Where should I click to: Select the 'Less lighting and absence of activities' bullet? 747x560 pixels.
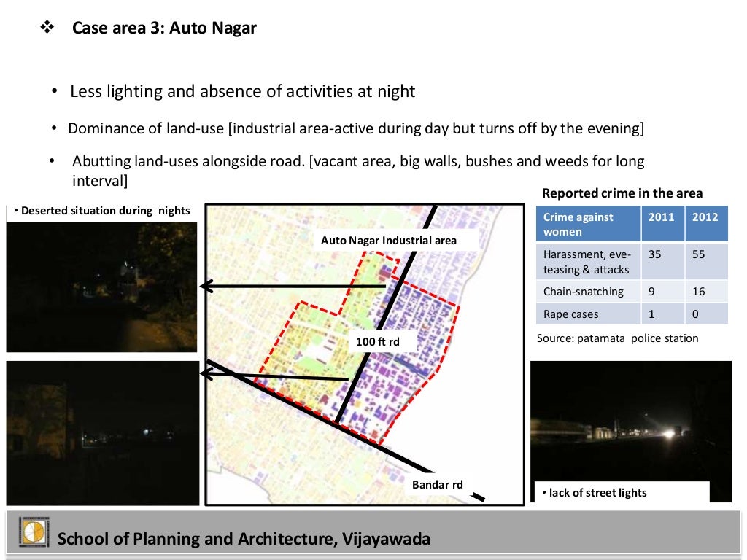coord(242,91)
